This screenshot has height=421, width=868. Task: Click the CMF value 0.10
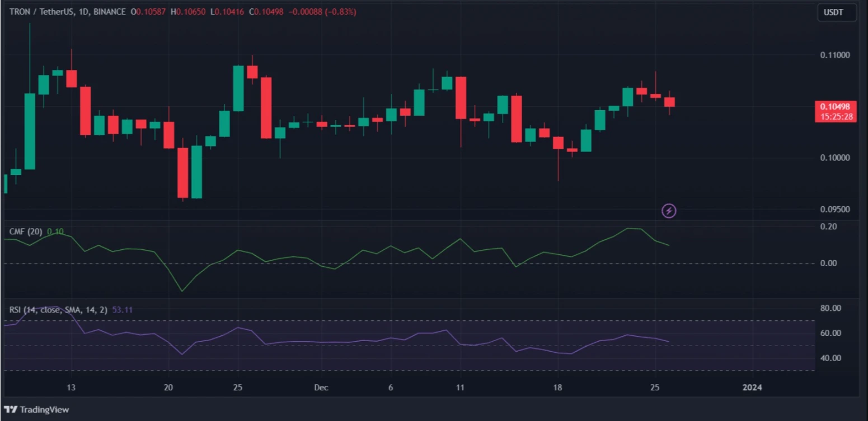[55, 231]
